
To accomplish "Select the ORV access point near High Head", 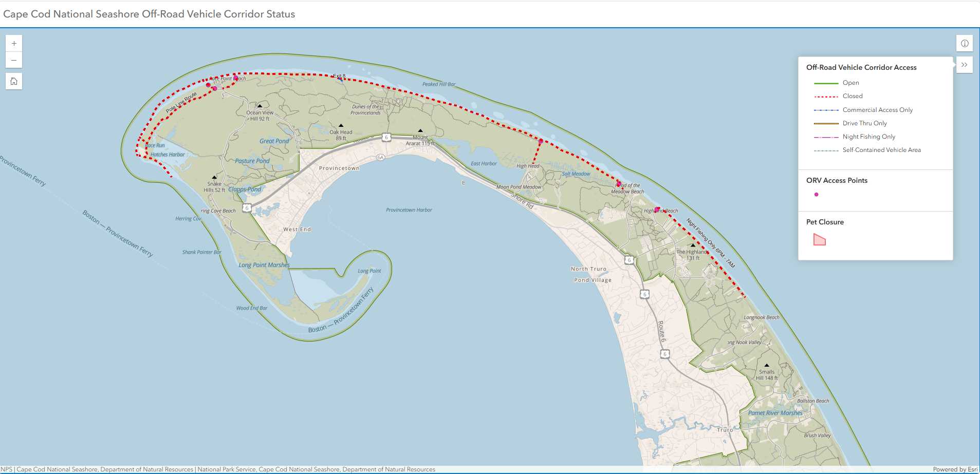I will 541,140.
